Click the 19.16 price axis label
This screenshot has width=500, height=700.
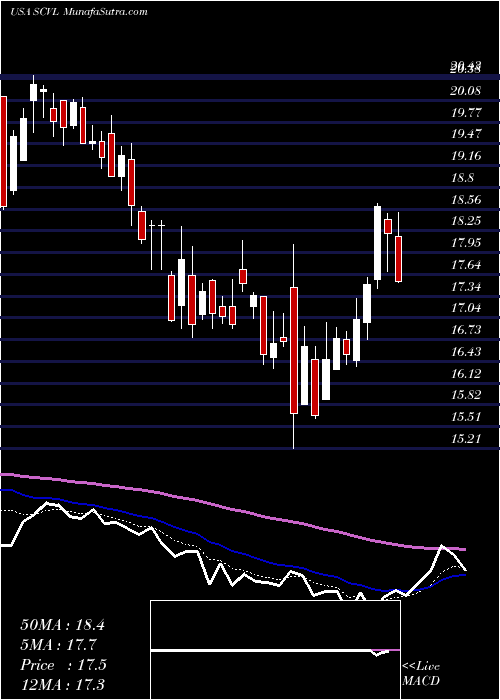(x=466, y=156)
